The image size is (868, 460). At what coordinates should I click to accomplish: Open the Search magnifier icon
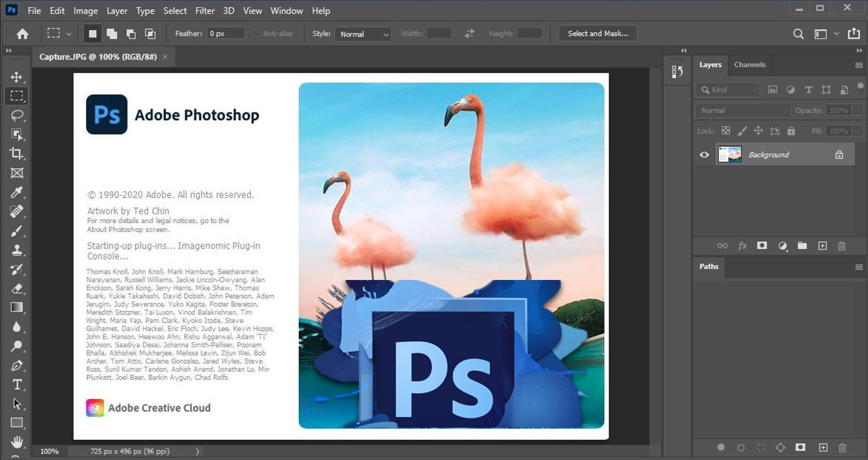[798, 34]
